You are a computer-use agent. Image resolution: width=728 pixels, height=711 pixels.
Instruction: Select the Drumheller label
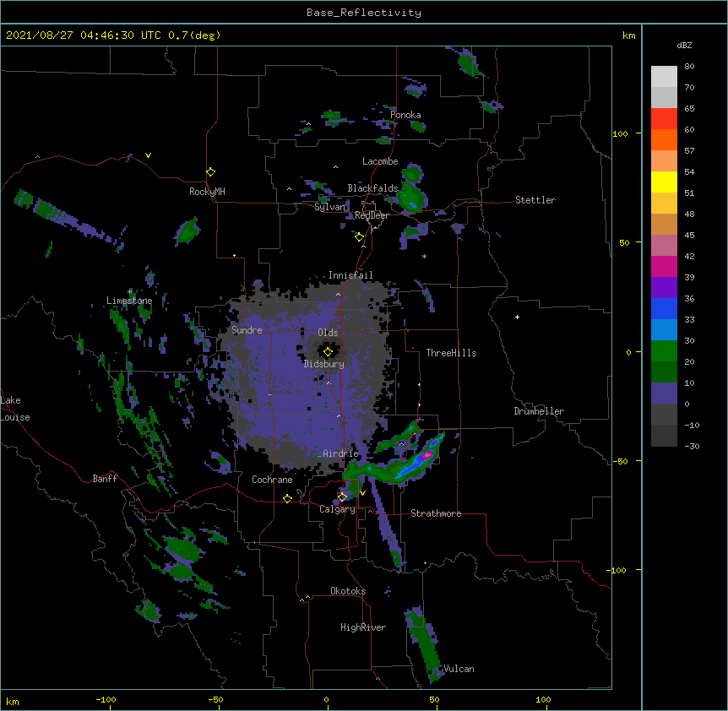click(x=539, y=411)
